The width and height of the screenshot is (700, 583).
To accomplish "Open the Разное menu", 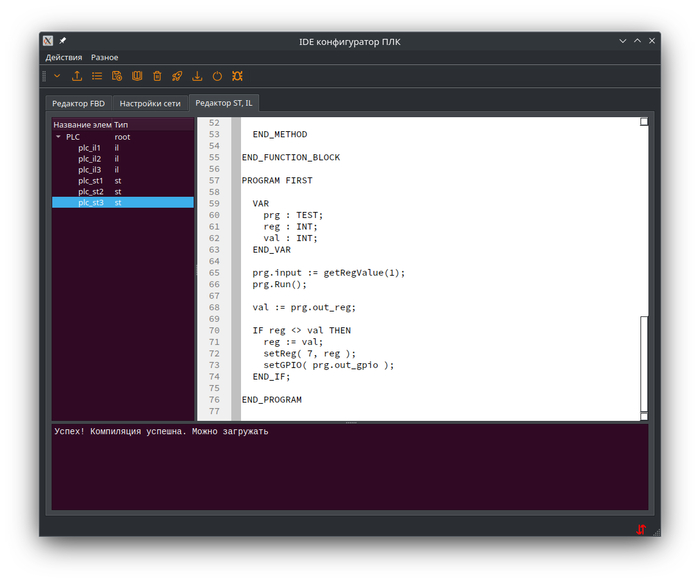I will (x=104, y=58).
